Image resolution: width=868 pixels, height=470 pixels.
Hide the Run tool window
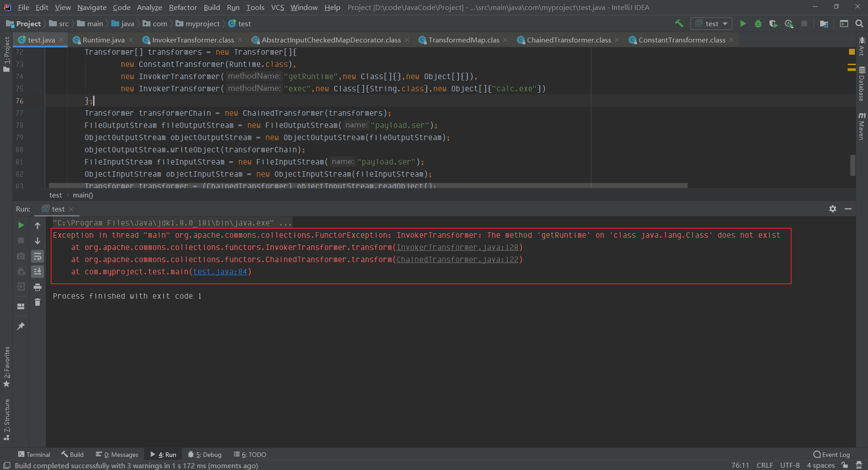848,209
